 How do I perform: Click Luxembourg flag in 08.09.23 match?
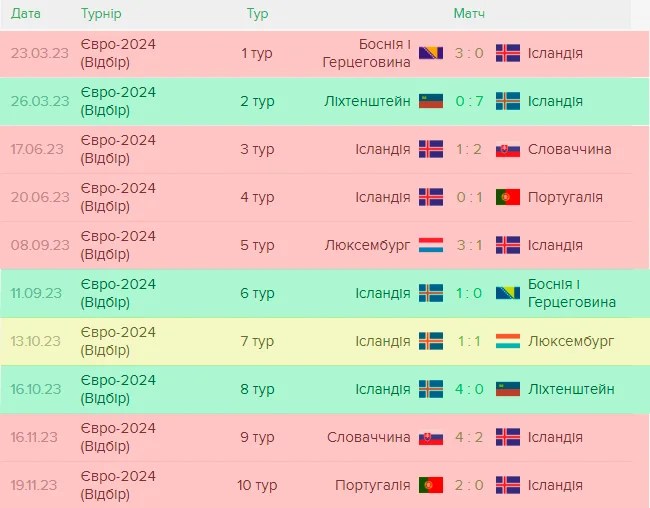tap(431, 245)
